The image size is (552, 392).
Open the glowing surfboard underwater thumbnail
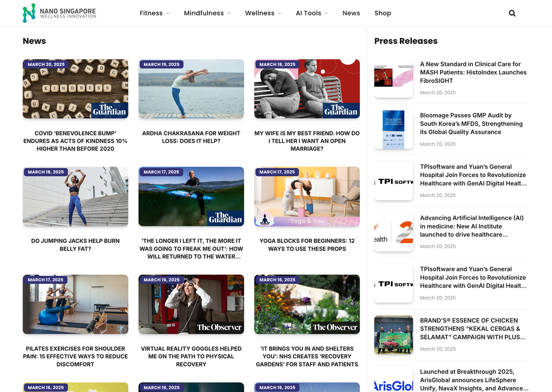[x=191, y=196]
